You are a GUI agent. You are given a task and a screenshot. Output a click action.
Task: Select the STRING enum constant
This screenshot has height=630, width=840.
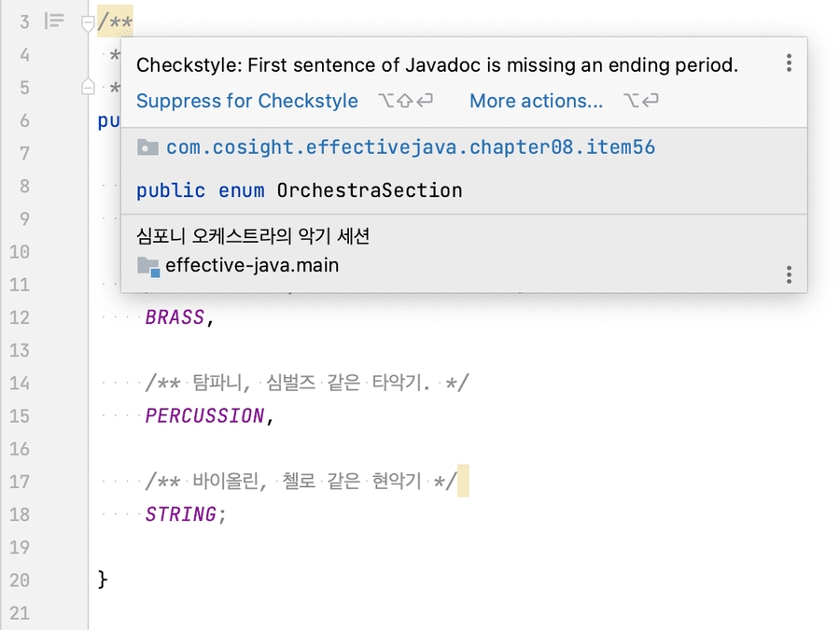tap(180, 513)
